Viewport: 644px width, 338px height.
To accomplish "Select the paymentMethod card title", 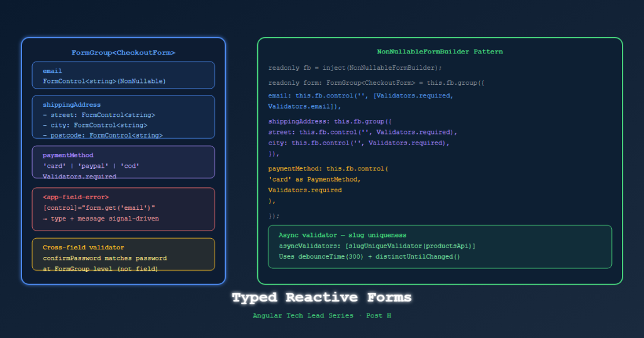I will click(x=68, y=155).
